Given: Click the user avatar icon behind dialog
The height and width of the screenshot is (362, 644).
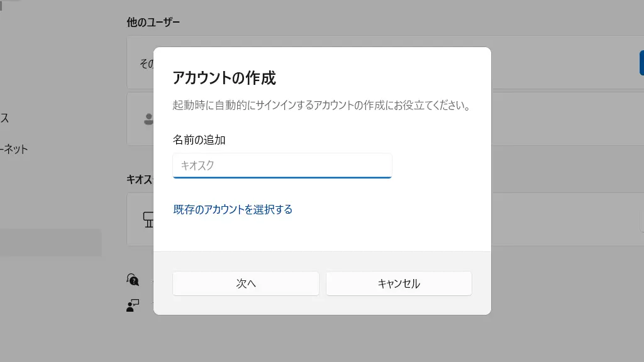Looking at the screenshot, I should [x=148, y=118].
